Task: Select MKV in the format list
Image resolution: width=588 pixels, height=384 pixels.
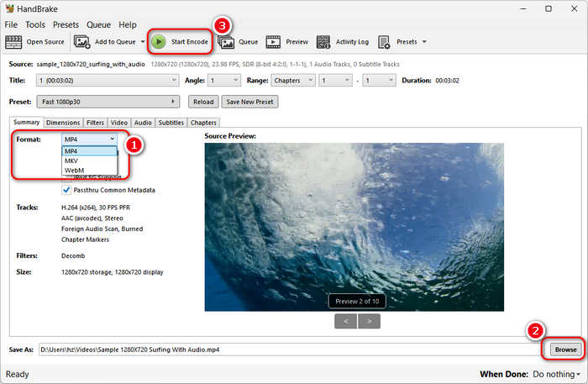Action: tap(89, 160)
